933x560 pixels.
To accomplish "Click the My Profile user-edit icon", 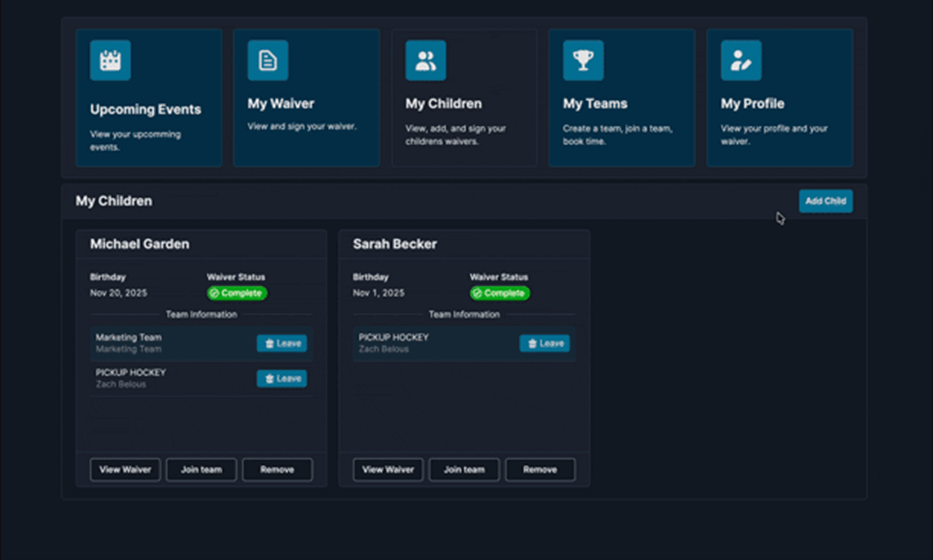I will click(741, 60).
